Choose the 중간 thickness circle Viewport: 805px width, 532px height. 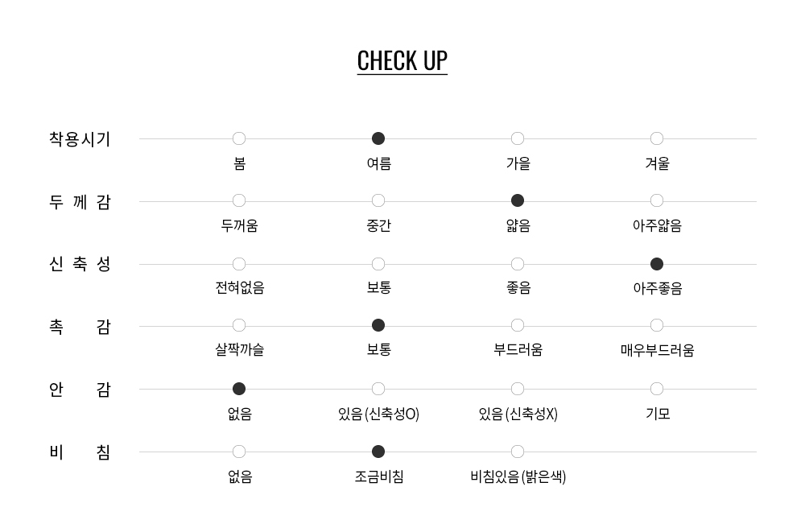pyautogui.click(x=378, y=200)
